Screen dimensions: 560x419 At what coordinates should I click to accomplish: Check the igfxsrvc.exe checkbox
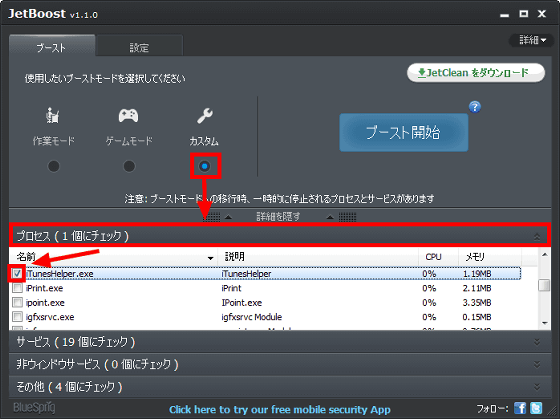17,317
